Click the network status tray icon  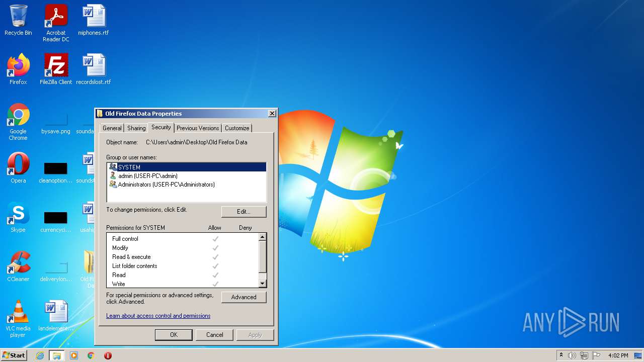click(584, 355)
